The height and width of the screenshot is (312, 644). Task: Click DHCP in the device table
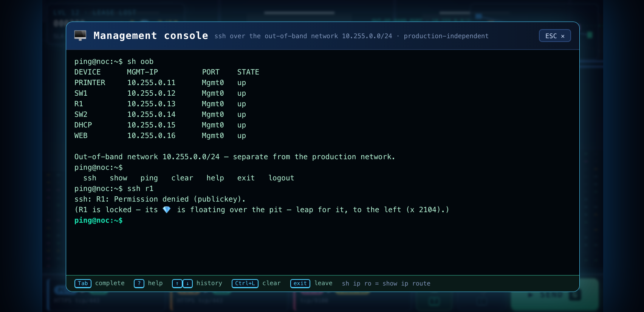(x=83, y=125)
